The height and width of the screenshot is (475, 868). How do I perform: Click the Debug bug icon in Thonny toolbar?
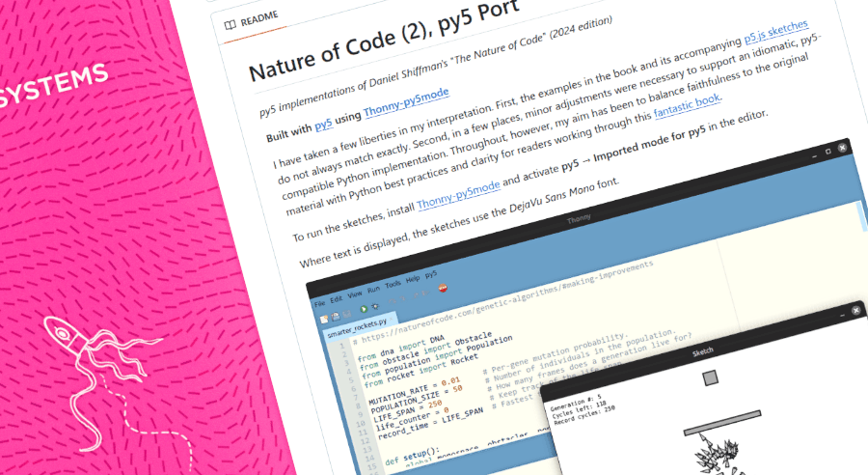tap(375, 306)
